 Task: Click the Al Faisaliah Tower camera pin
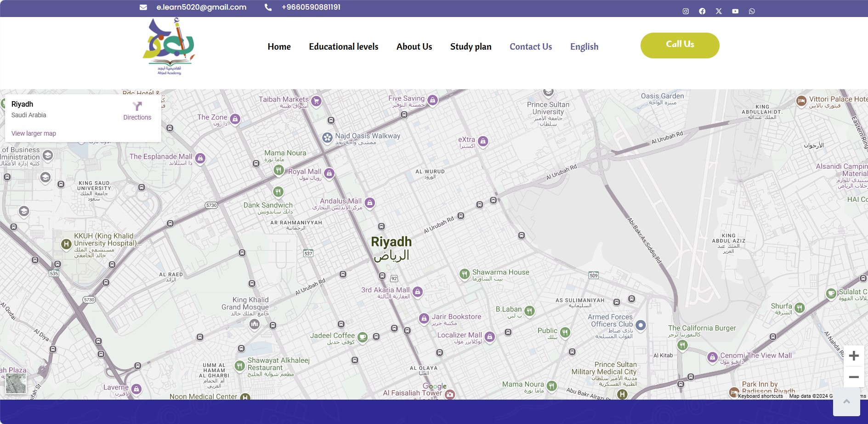[450, 395]
